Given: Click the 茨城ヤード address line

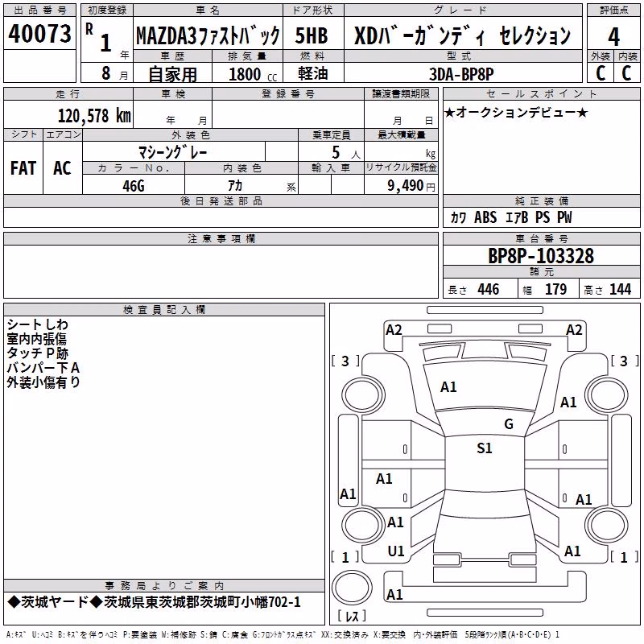Looking at the screenshot, I should [x=154, y=602].
